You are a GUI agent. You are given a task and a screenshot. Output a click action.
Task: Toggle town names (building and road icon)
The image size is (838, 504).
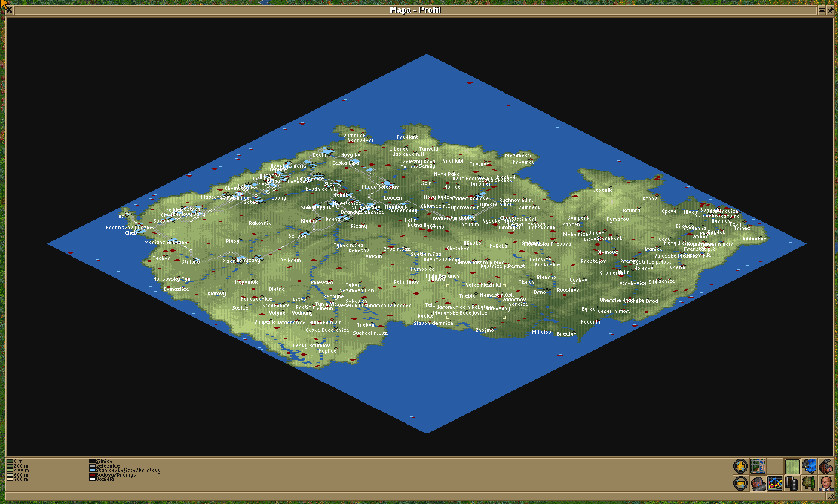(x=758, y=483)
